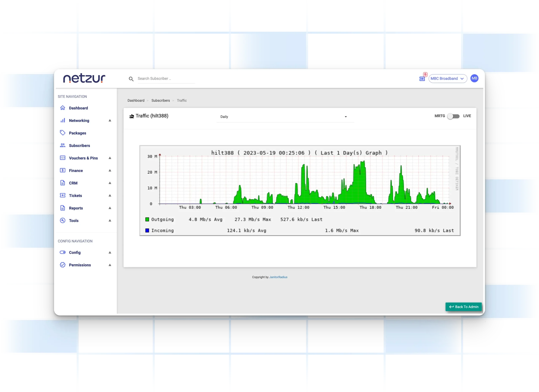Click the search magnifier icon
Screen dimensions: 539x392
tap(131, 79)
